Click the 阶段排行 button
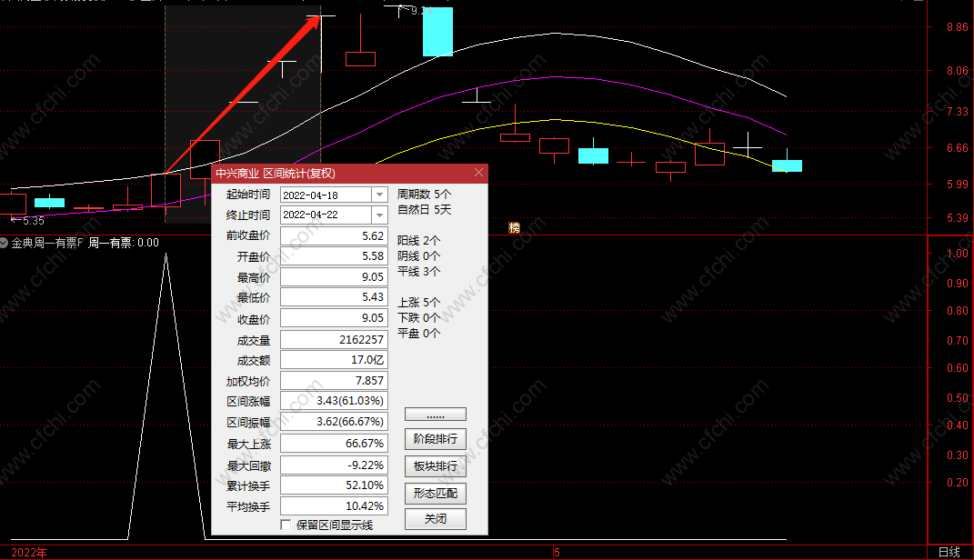The height and width of the screenshot is (560, 974). point(436,439)
